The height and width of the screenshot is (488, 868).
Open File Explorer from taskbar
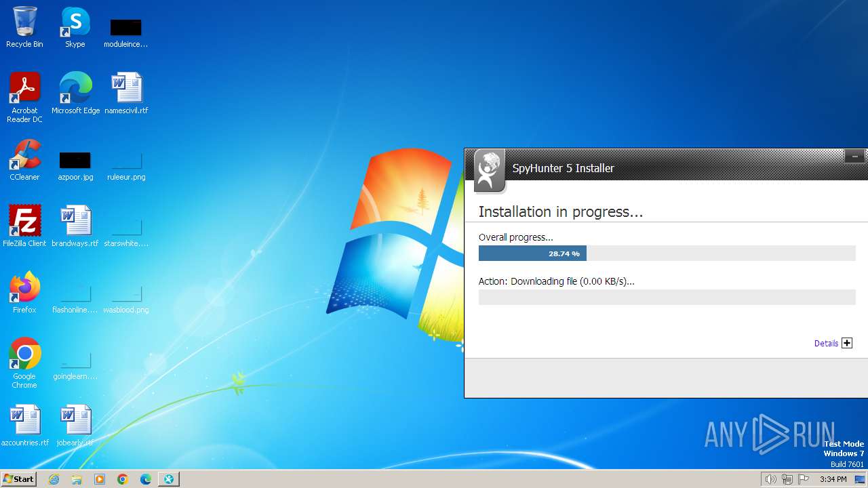click(x=77, y=479)
